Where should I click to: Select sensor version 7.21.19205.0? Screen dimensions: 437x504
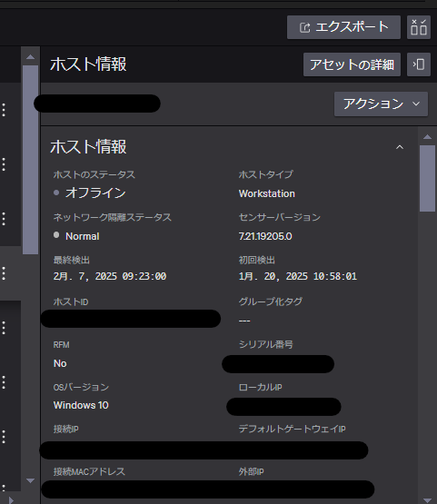(x=265, y=236)
